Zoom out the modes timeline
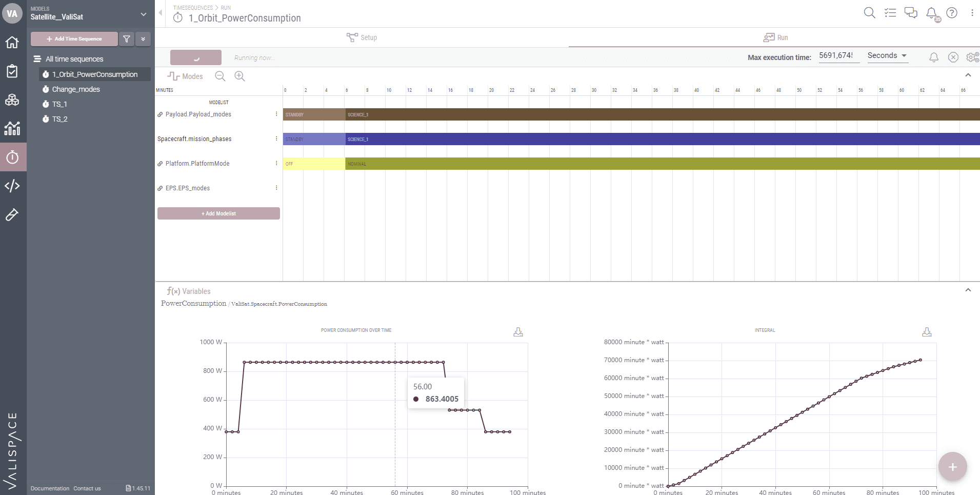This screenshot has height=495, width=980. pos(220,76)
